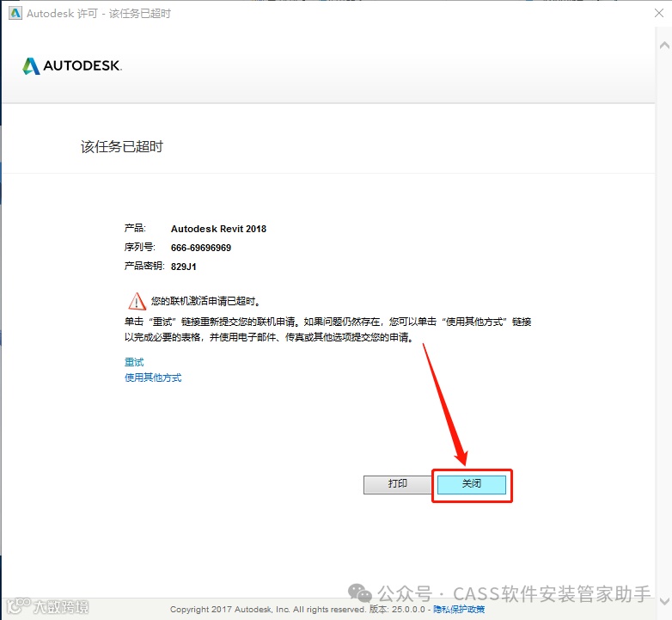672x620 pixels.
Task: Click the red warning triangle icon
Action: (x=137, y=301)
